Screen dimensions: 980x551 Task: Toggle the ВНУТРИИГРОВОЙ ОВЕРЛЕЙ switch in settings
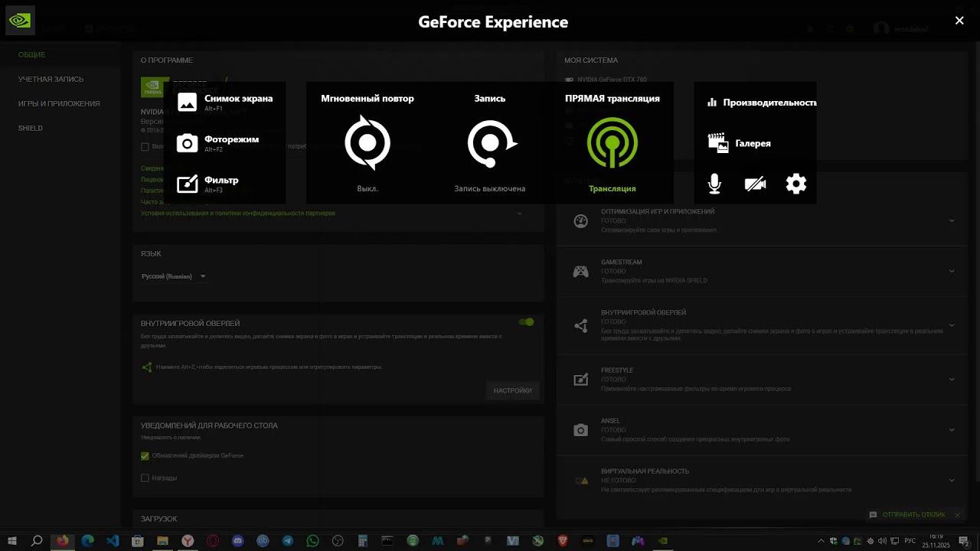(x=526, y=322)
